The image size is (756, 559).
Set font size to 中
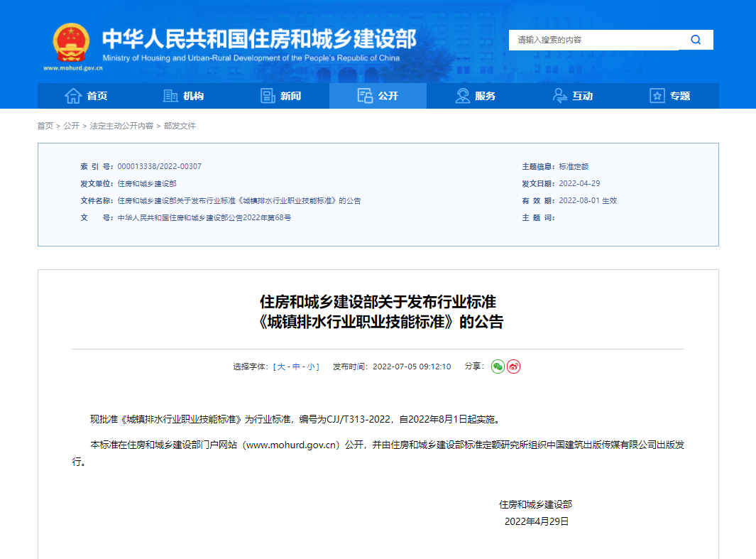[x=296, y=367]
